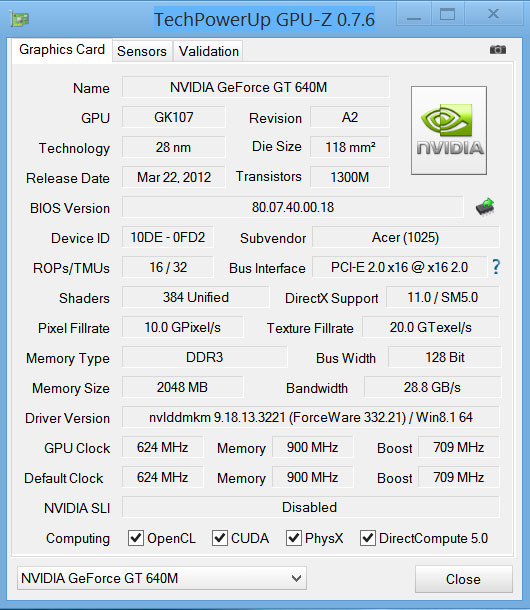Toggle the CUDA checkbox
This screenshot has height=610, width=530.
point(220,538)
